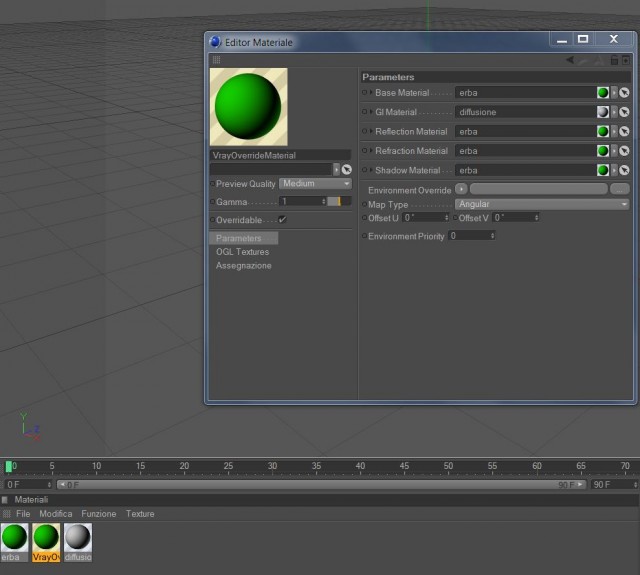Select the diffusione material thumbnail

(78, 542)
